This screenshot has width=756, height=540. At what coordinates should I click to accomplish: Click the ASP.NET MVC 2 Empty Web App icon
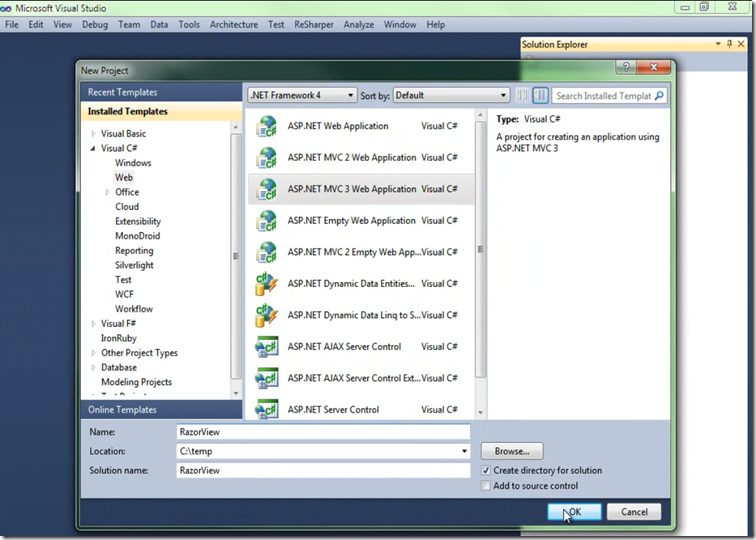click(267, 252)
